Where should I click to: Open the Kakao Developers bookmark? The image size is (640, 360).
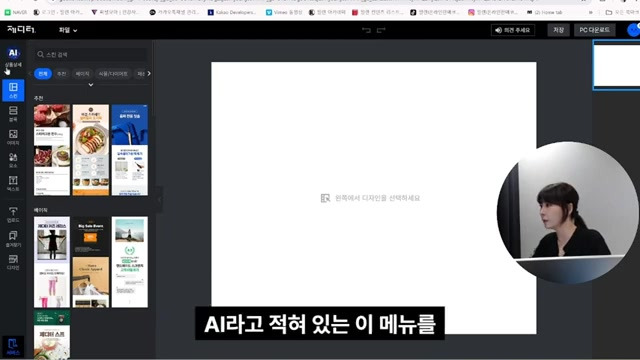pyautogui.click(x=232, y=12)
